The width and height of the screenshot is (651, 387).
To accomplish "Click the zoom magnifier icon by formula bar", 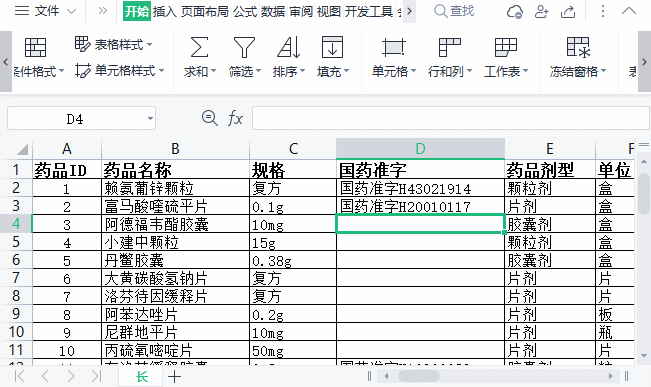I will coord(210,118).
